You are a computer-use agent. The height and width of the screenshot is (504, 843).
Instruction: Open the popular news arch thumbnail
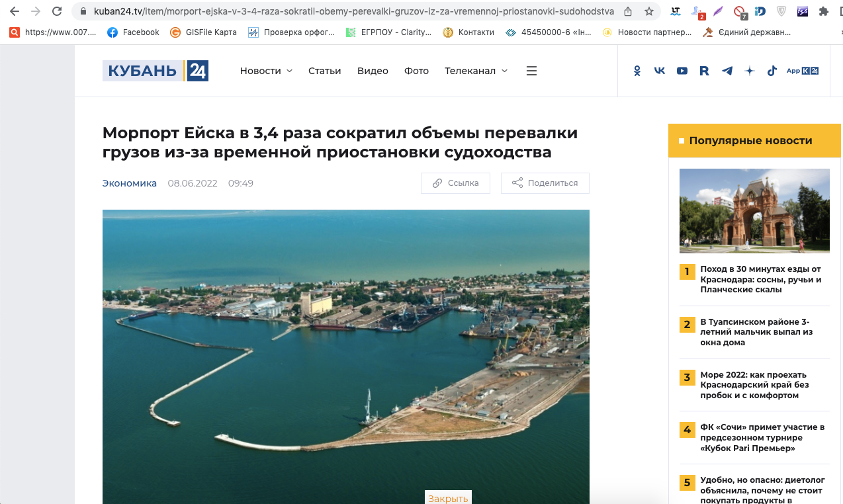[754, 210]
